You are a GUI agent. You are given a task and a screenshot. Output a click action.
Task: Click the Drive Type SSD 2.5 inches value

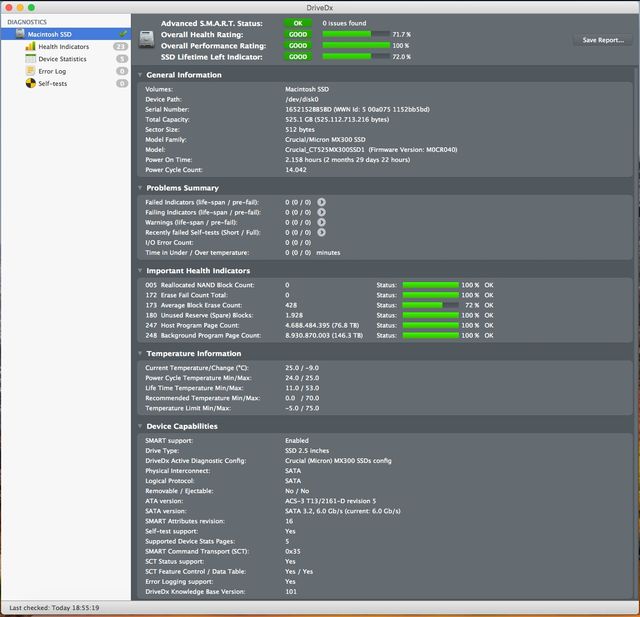pyautogui.click(x=307, y=451)
